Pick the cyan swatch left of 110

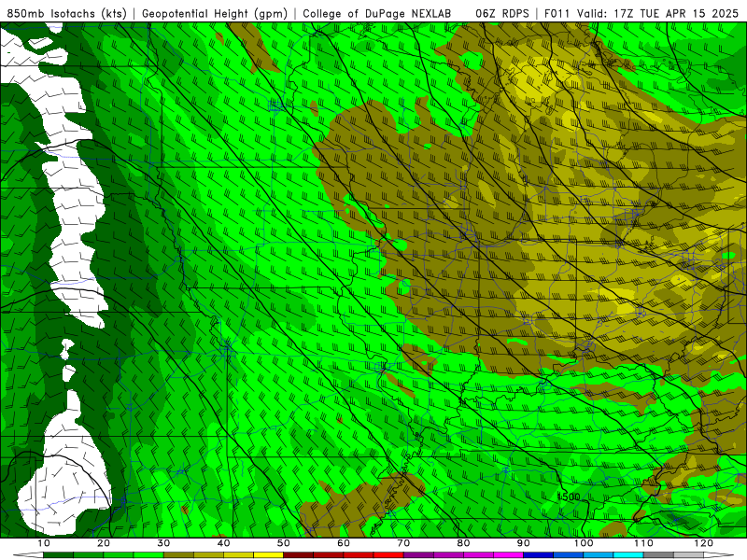(x=628, y=555)
